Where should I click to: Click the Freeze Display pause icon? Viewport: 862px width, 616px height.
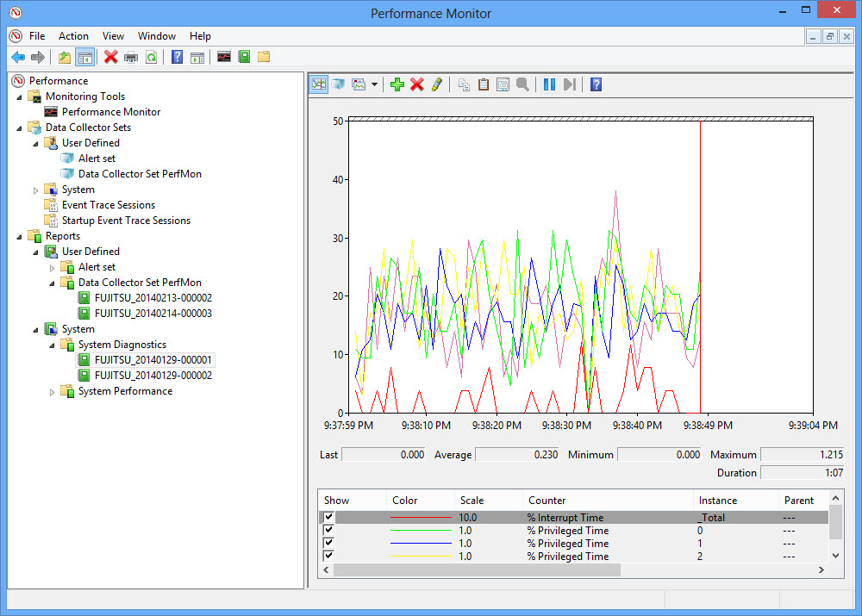click(549, 84)
